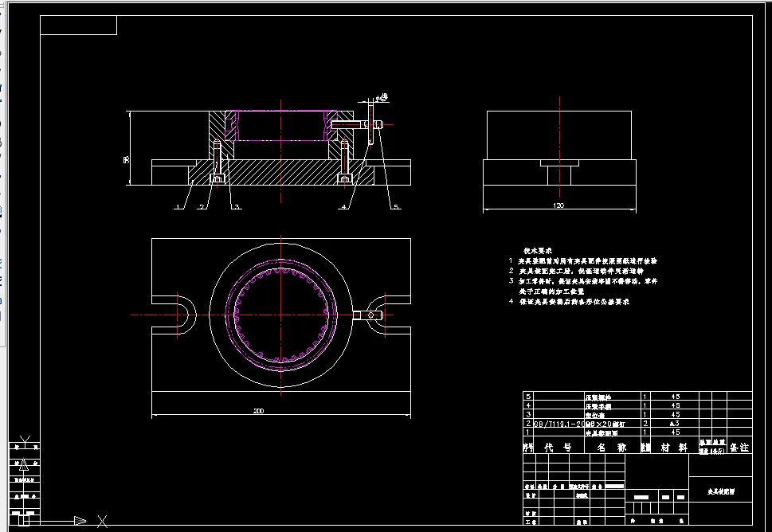This screenshot has width=772, height=532.
Task: Click the X-axis arrowhead of the UCS icon
Action: click(x=80, y=521)
